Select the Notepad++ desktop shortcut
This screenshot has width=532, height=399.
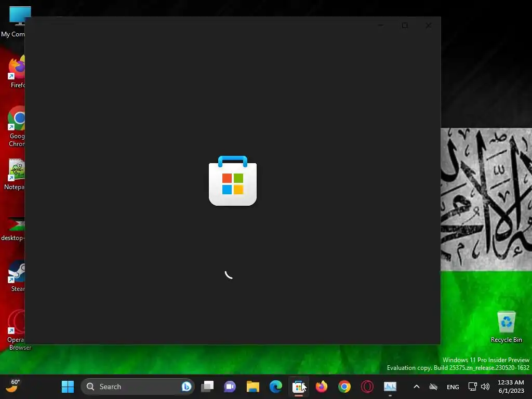click(15, 175)
